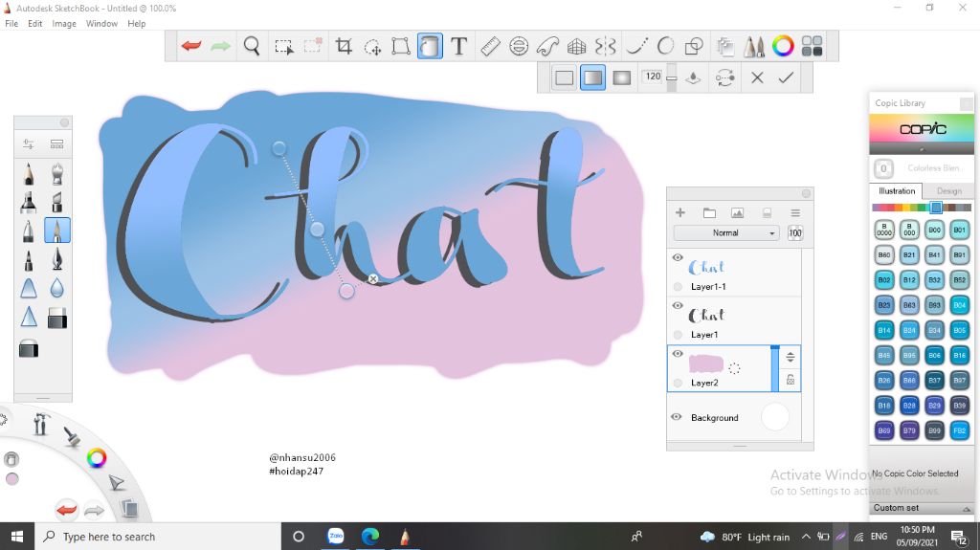Image resolution: width=980 pixels, height=550 pixels.
Task: Click the lagoon color wheel icon
Action: [x=97, y=458]
